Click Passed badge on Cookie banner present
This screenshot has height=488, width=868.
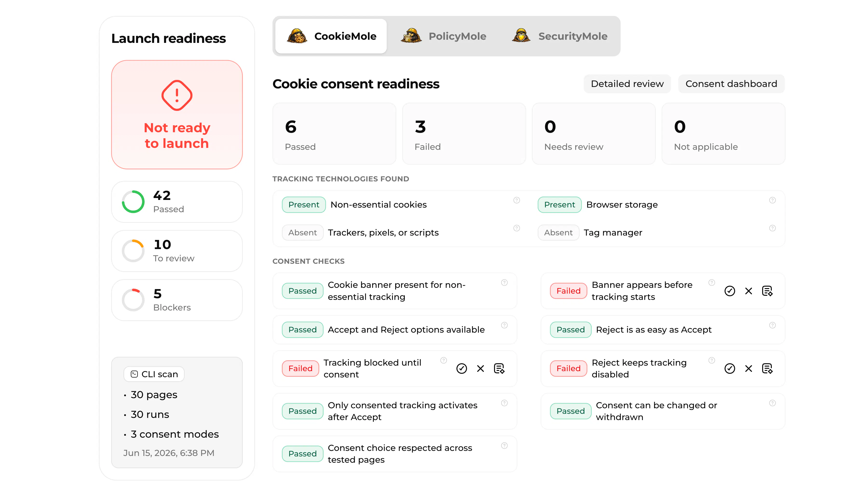click(303, 291)
